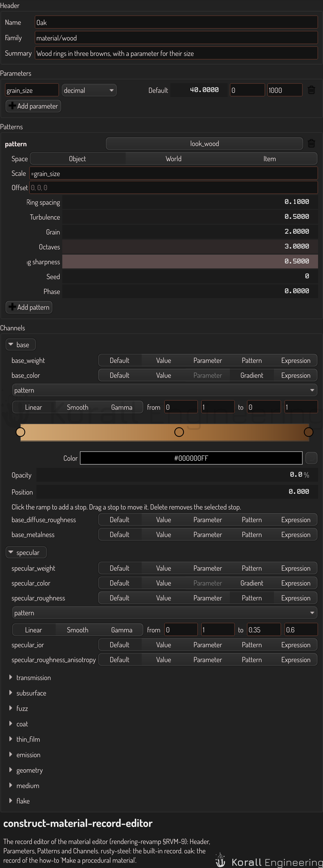This screenshot has height=868, width=323.
Task: Edit the Family field material/wood
Action: coord(176,38)
